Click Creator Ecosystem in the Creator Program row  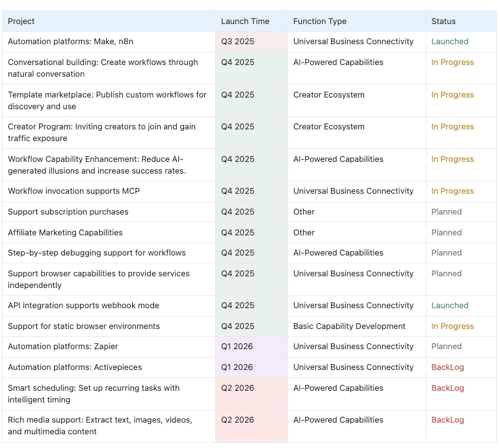[x=328, y=127]
